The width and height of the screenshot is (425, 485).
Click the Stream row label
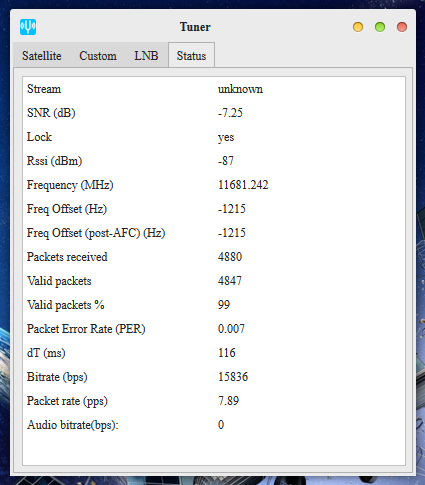44,89
